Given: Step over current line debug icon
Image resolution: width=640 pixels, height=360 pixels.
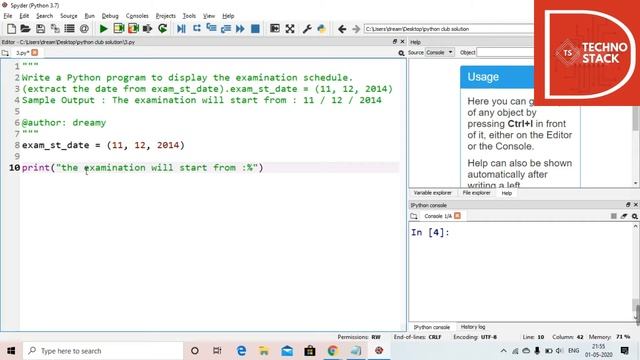Looking at the screenshot, I should point(197,29).
